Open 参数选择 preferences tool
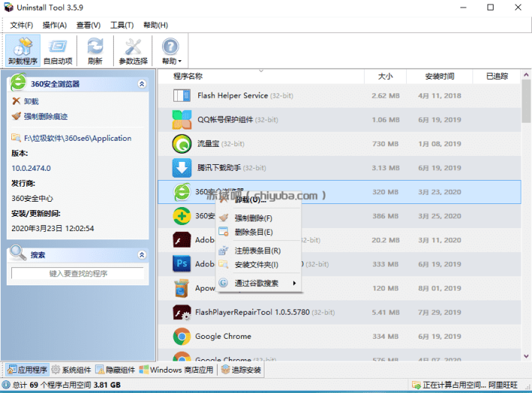532x393 pixels. [133, 50]
